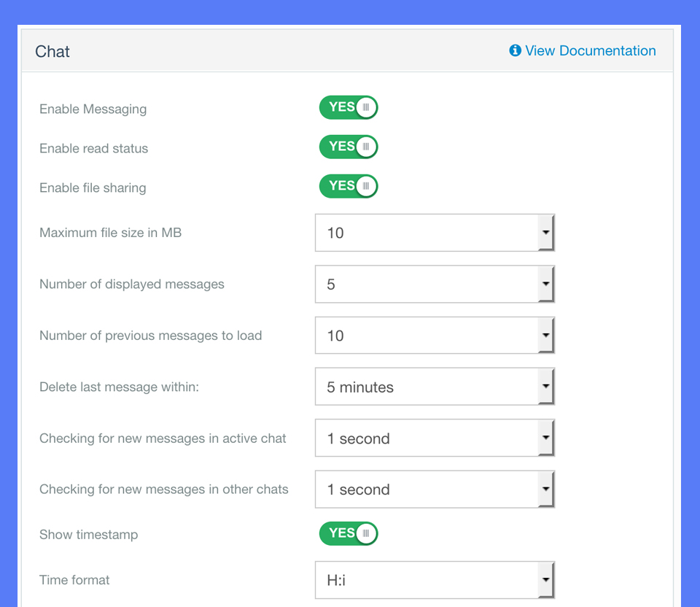Open Number of previous messages to load dropdown
The height and width of the screenshot is (607, 700).
[x=435, y=336]
